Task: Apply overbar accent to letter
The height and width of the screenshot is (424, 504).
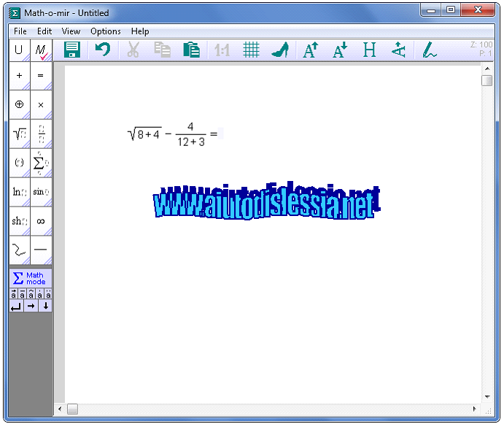Action: click(x=22, y=294)
